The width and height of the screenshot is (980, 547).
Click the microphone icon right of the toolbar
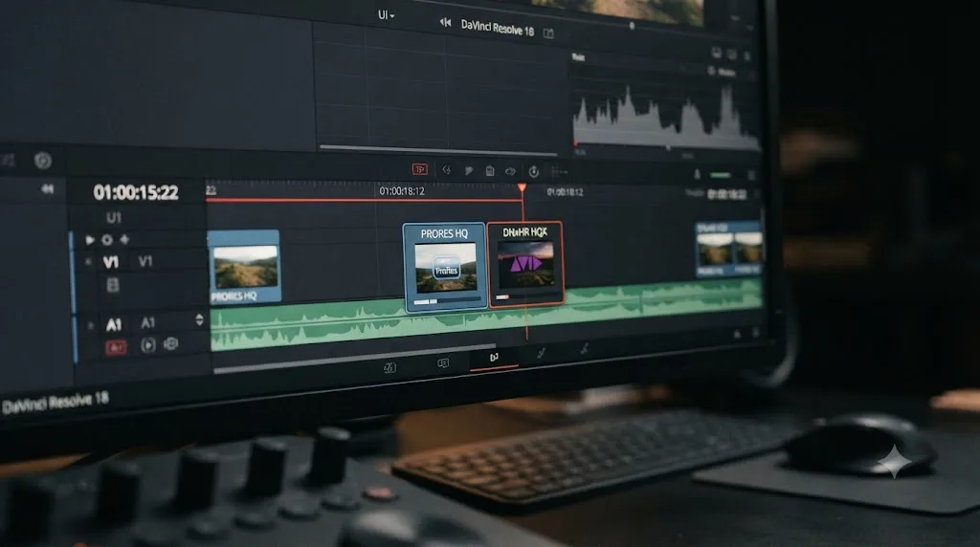click(697, 174)
